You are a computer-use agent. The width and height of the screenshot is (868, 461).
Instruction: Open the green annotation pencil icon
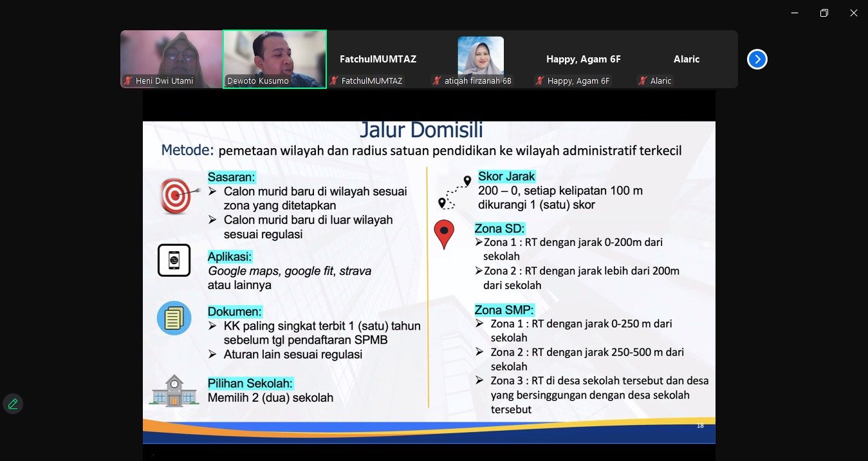[x=13, y=404]
